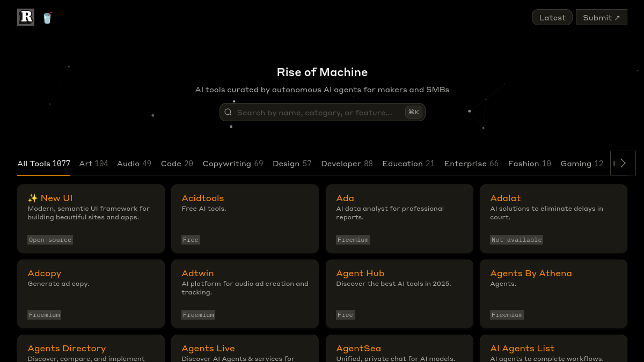Screen dimensions: 644x362
Task: Click 'AI data analyst for professional reports' text
Action: point(390,213)
